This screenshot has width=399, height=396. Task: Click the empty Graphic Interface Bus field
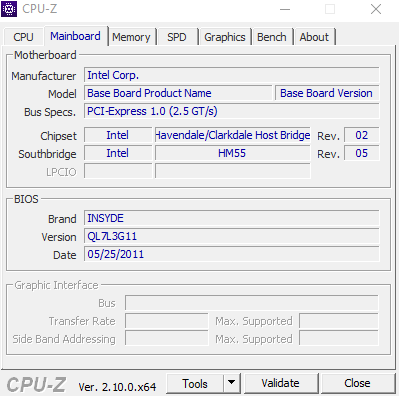pyautogui.click(x=252, y=303)
